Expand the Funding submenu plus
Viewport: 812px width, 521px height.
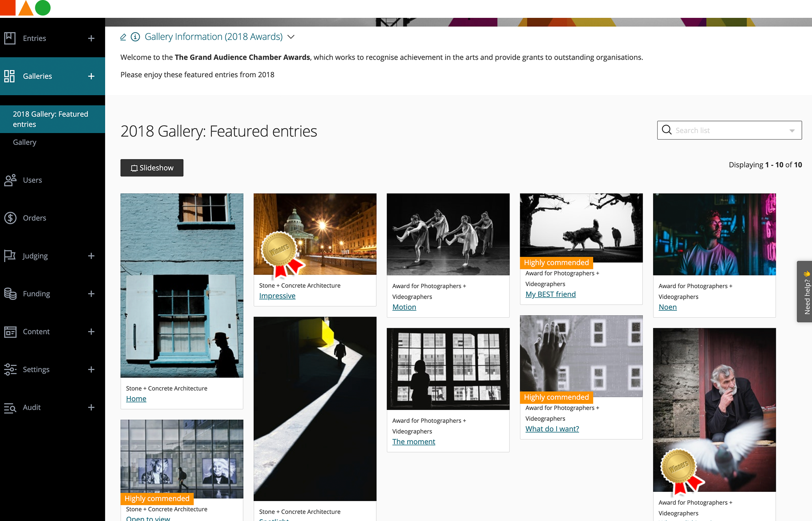click(91, 293)
